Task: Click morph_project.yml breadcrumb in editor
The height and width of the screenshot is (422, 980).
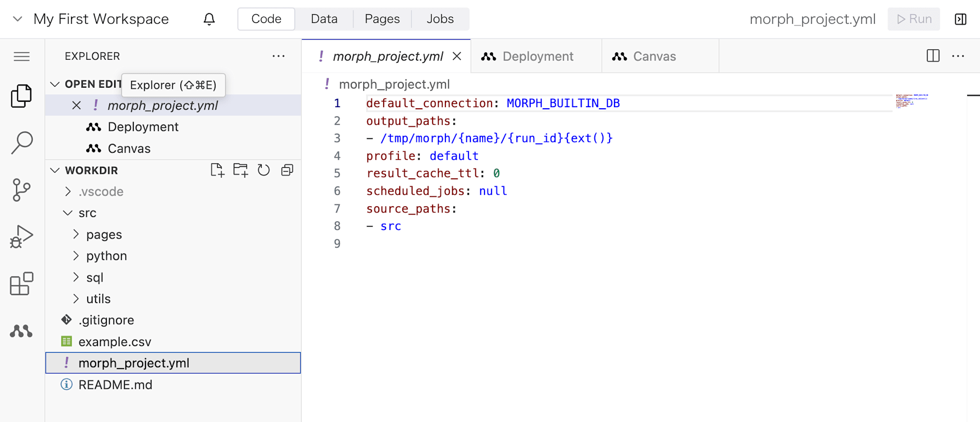Action: [394, 84]
